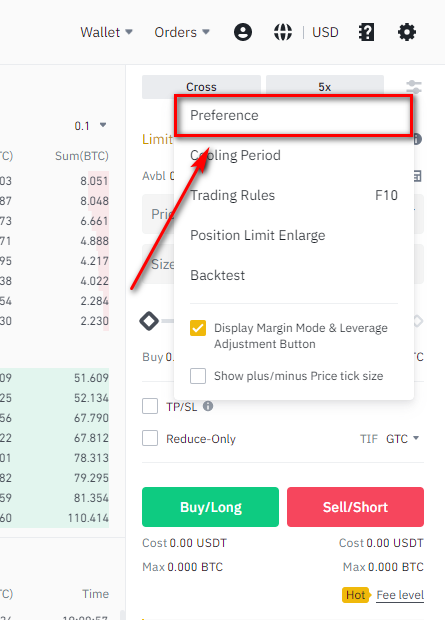Click the trade preferences sliders icon
445x620 pixels.
click(414, 87)
